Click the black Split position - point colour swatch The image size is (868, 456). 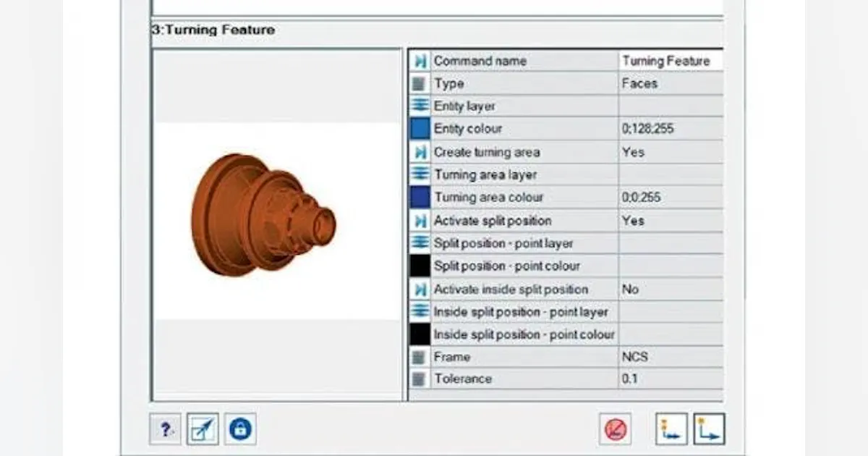(x=420, y=266)
